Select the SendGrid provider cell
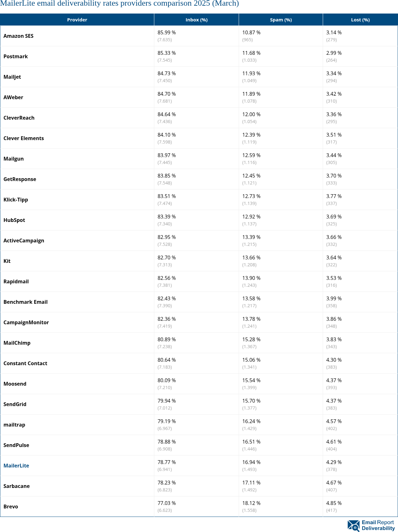398x532 pixels. click(15, 404)
